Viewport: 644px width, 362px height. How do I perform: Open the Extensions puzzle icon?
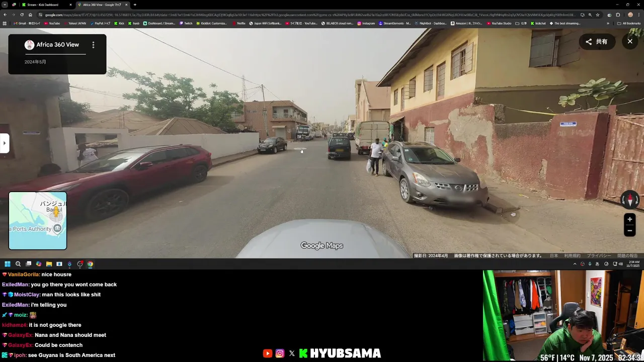(x=618, y=15)
